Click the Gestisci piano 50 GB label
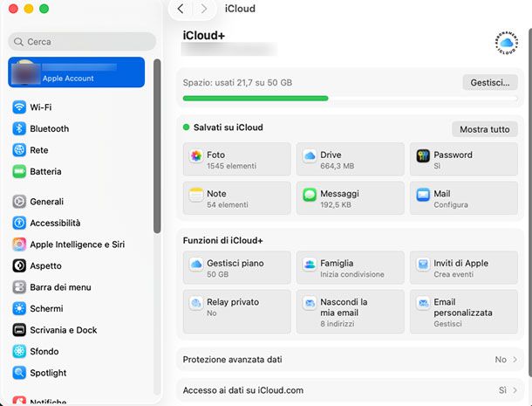532x406 pixels. (x=217, y=274)
